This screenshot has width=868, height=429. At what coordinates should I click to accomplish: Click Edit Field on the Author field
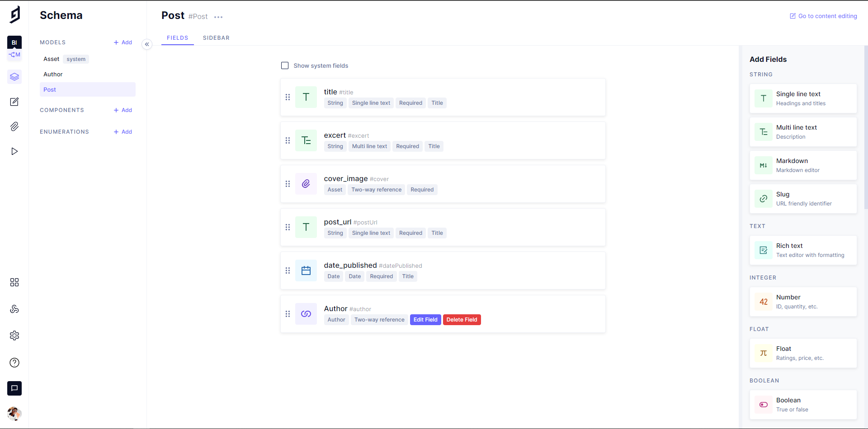pyautogui.click(x=425, y=319)
